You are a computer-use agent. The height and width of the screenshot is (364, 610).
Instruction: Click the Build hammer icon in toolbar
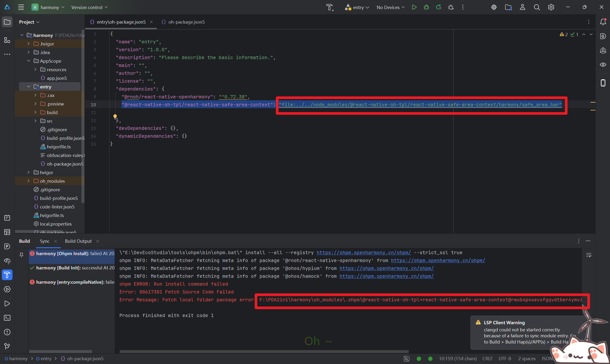point(329,7)
